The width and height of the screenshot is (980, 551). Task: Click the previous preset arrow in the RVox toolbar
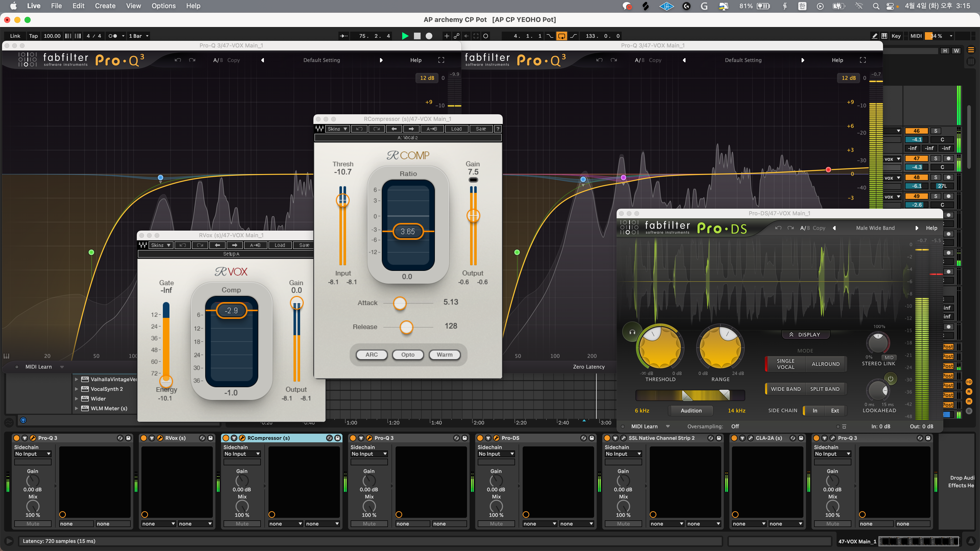[217, 245]
